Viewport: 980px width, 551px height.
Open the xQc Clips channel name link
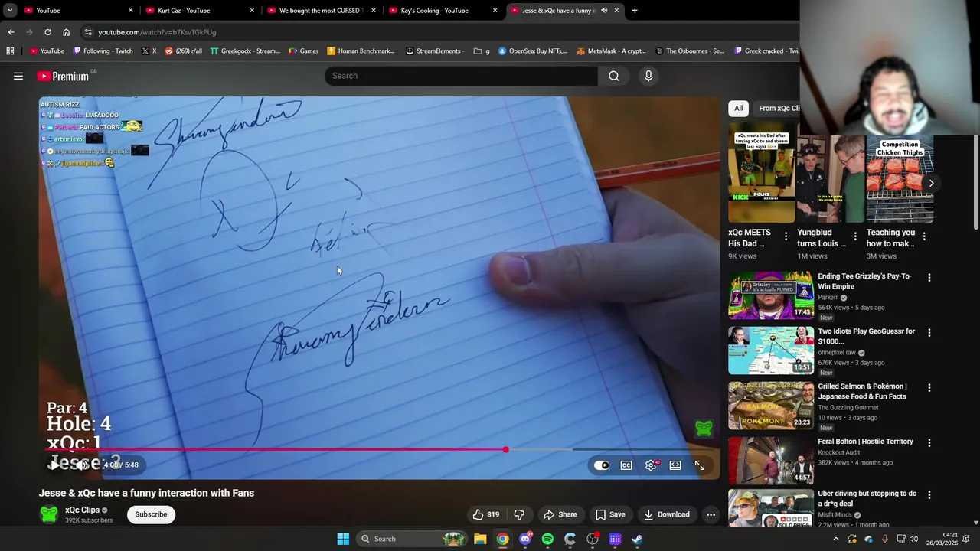point(82,510)
